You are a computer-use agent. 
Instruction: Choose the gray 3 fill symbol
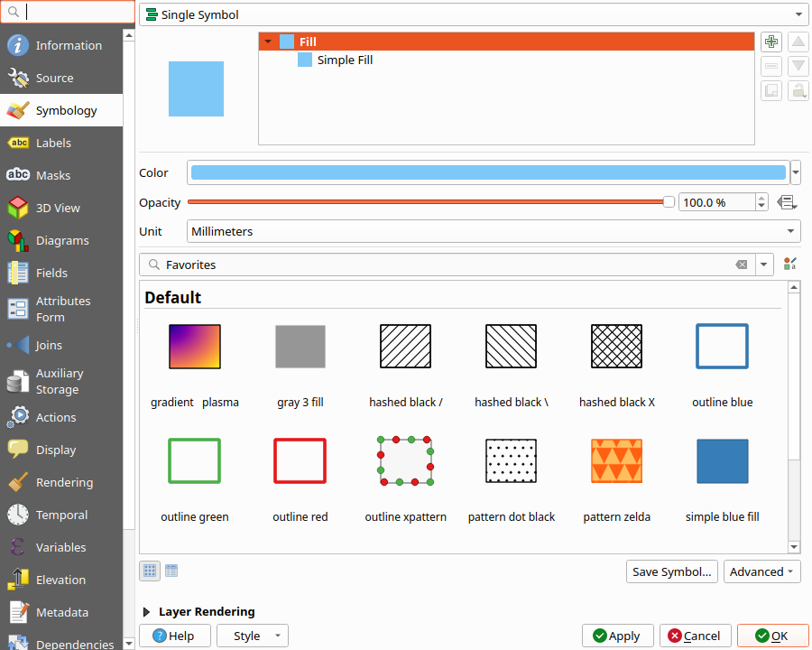(x=300, y=366)
